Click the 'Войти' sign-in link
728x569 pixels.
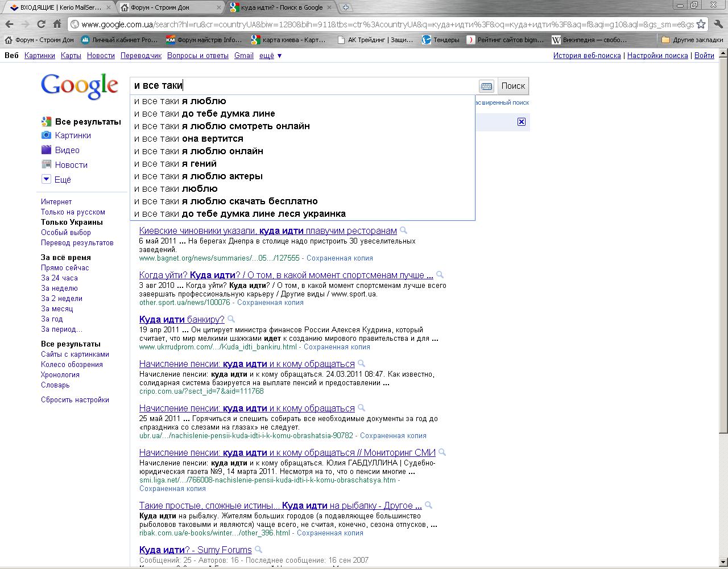704,56
